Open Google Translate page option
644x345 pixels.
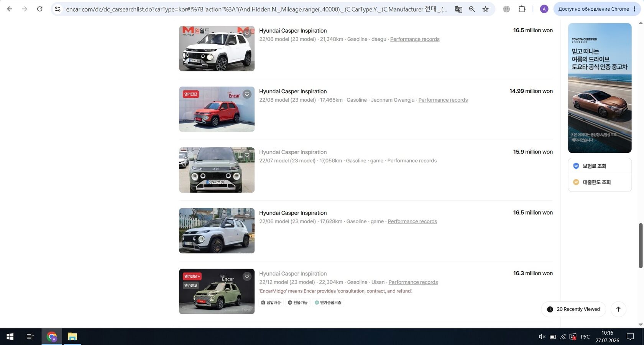point(458,9)
